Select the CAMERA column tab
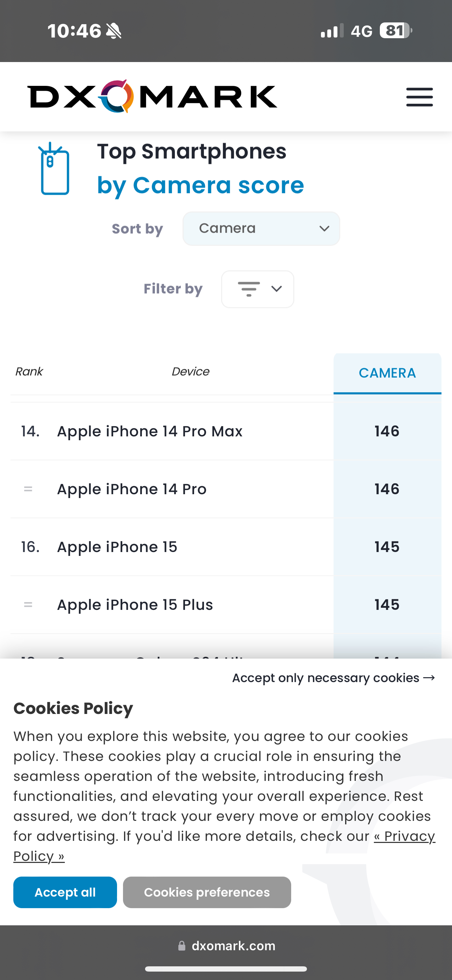Image resolution: width=452 pixels, height=980 pixels. click(x=387, y=373)
